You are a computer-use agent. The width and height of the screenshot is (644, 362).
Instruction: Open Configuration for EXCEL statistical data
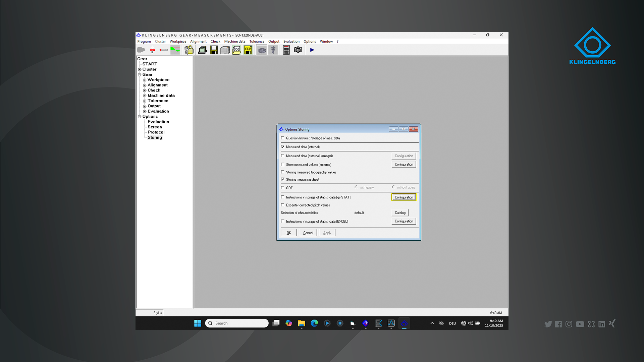coord(404,221)
